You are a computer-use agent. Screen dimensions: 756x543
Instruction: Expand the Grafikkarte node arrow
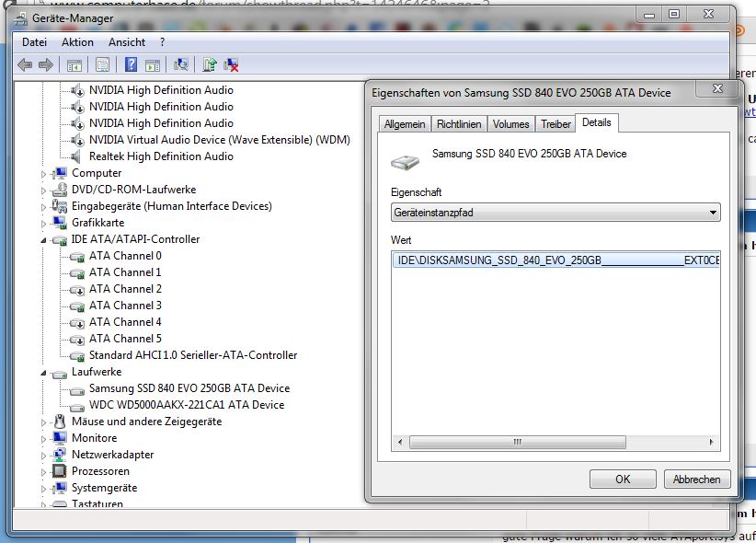click(43, 224)
